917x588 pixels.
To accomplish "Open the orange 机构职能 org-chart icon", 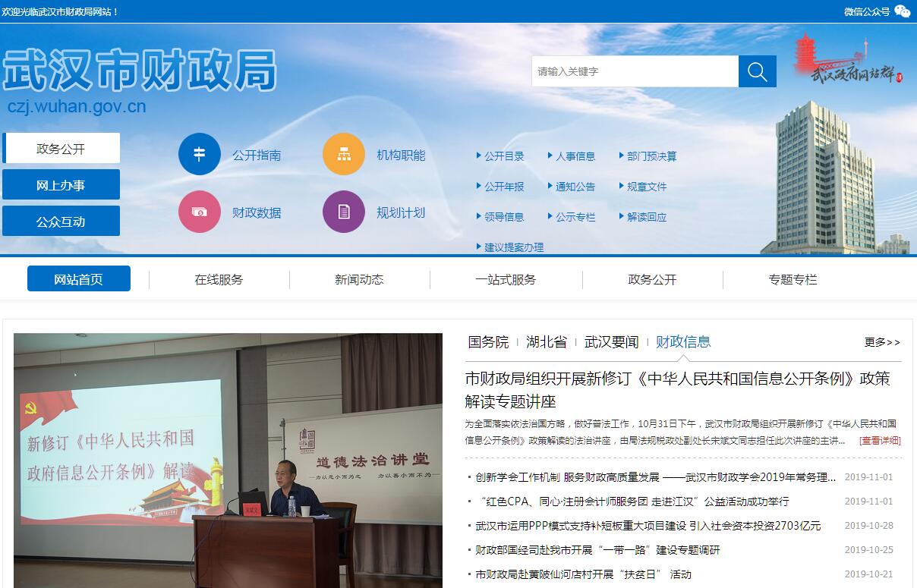I will (x=344, y=154).
